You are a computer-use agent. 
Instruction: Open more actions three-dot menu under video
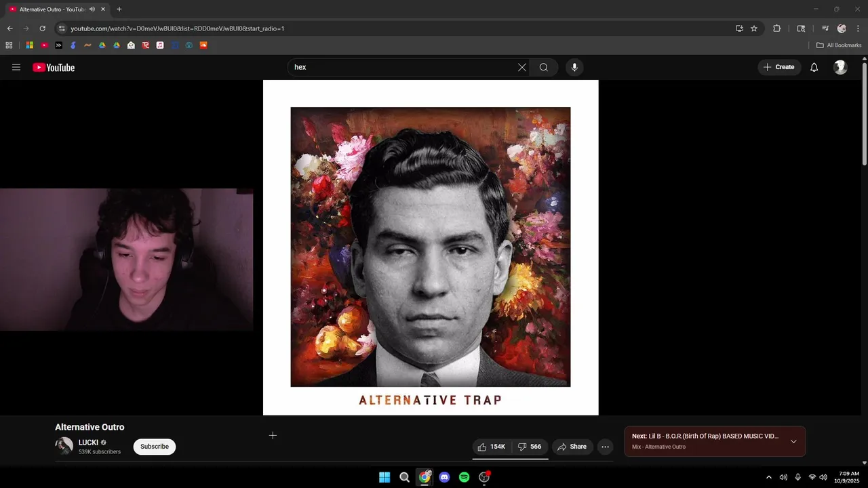(606, 447)
